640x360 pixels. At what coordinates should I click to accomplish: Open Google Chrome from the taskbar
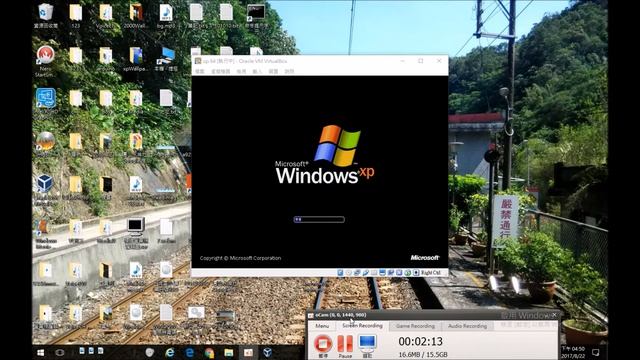pos(209,353)
